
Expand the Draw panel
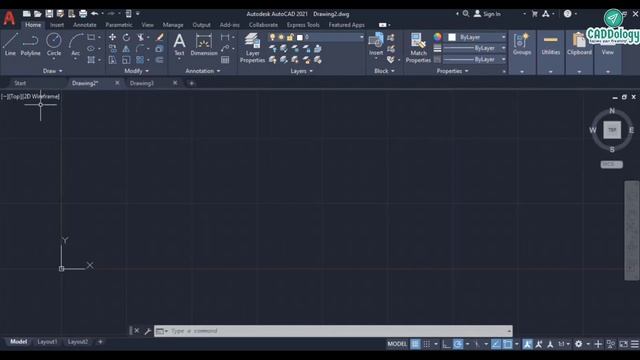[x=53, y=71]
